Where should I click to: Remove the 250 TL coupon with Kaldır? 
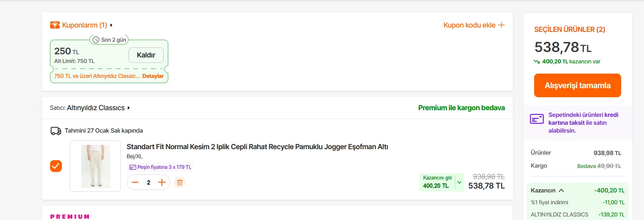tap(146, 55)
